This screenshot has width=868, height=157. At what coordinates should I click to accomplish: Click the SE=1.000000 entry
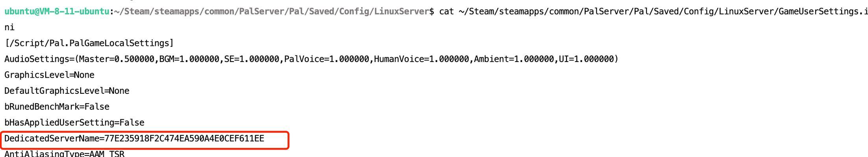tap(252, 59)
